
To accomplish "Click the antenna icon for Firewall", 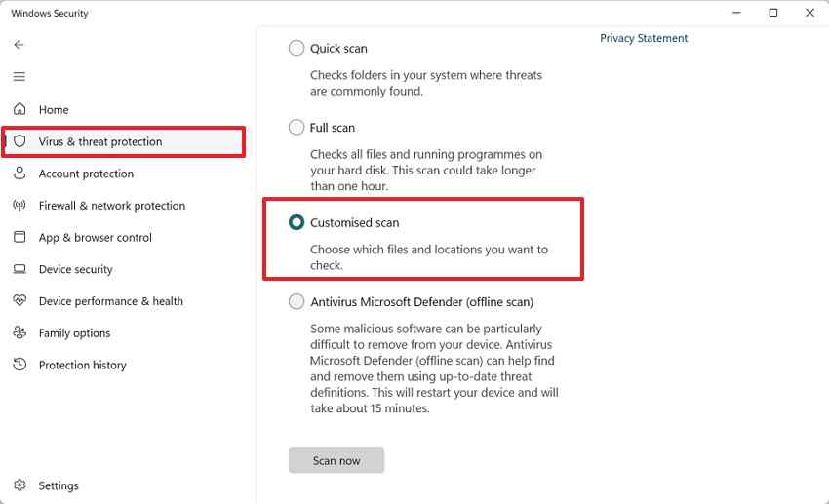I will coord(20,205).
